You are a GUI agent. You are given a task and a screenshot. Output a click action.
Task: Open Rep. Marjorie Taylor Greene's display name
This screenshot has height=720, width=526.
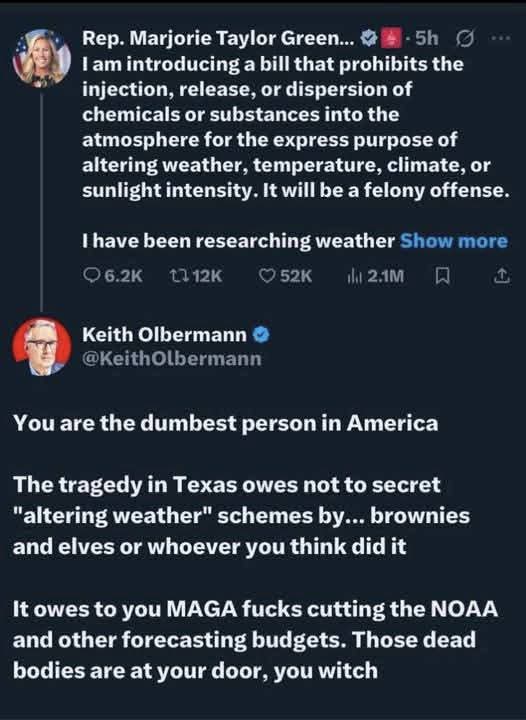pyautogui.click(x=218, y=39)
